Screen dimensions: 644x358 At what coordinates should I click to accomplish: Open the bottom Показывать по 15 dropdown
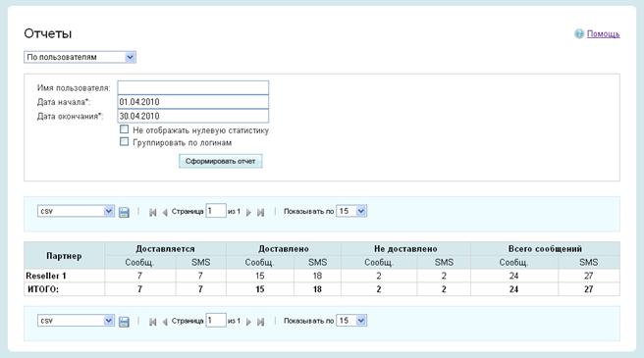351,321
